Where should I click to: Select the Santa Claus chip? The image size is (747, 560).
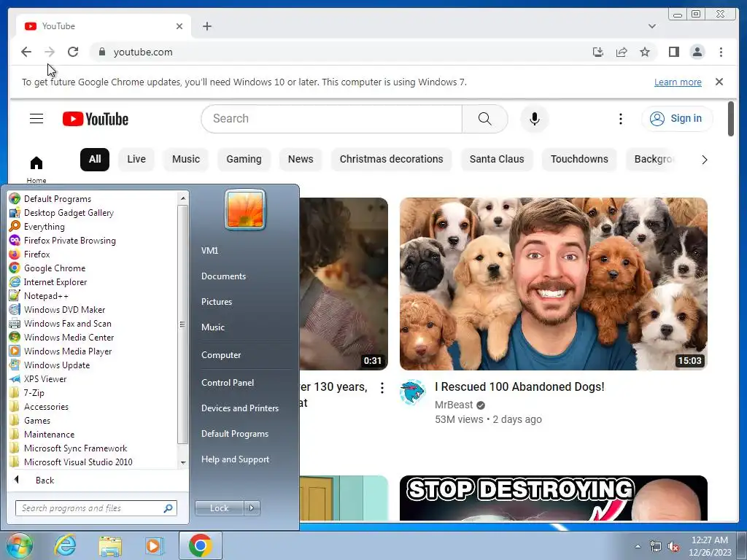pos(497,159)
